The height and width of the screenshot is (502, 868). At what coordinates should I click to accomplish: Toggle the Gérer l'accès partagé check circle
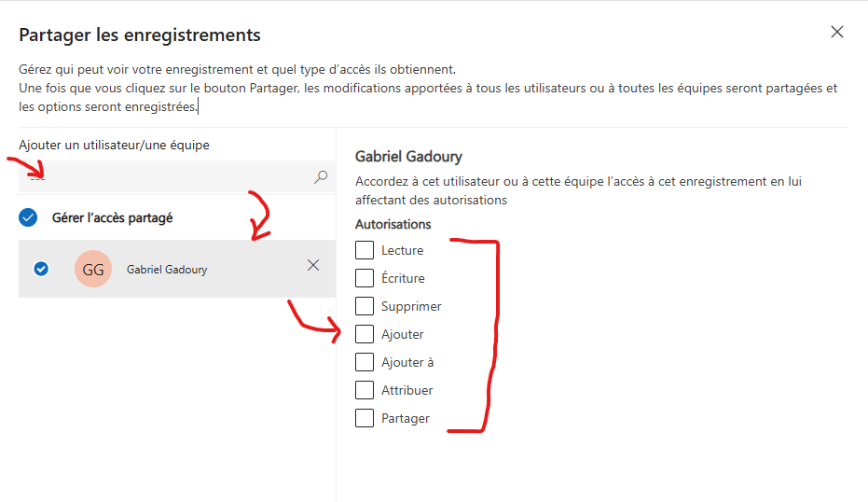click(28, 217)
